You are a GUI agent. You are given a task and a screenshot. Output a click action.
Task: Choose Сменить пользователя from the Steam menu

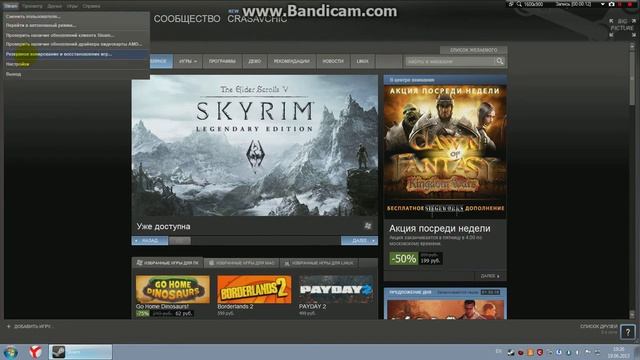[76, 16]
